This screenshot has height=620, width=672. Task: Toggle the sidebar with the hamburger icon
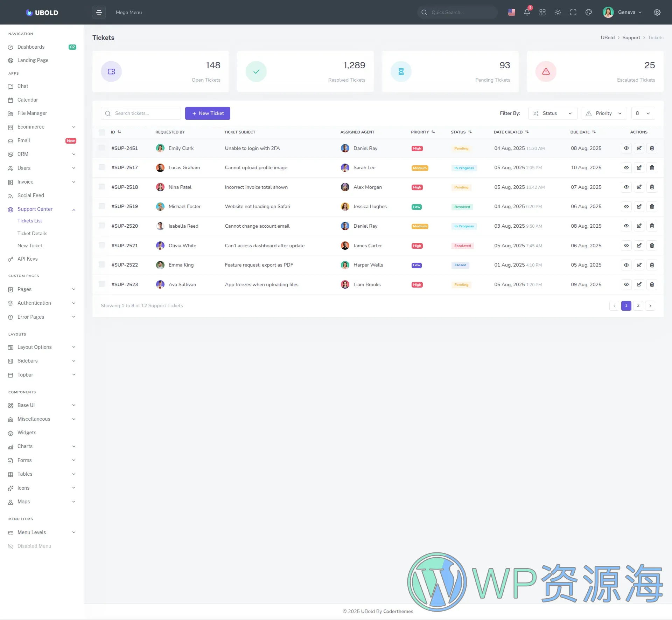point(99,12)
